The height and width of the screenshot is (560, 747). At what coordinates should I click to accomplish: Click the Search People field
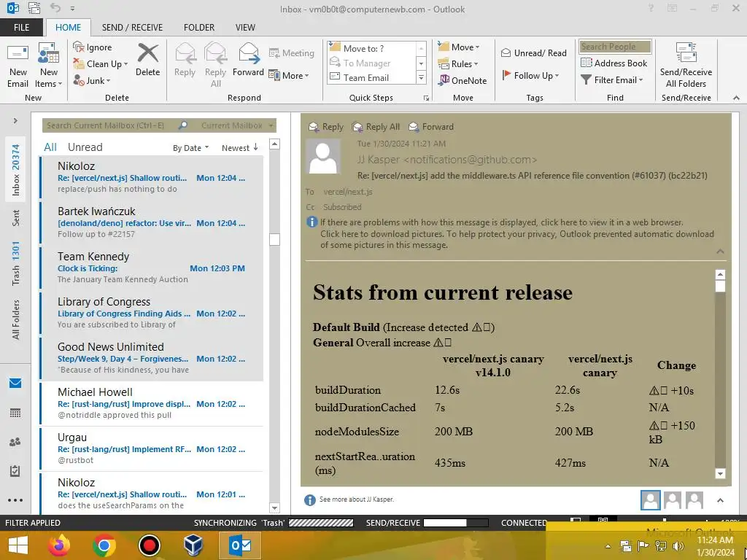point(615,47)
